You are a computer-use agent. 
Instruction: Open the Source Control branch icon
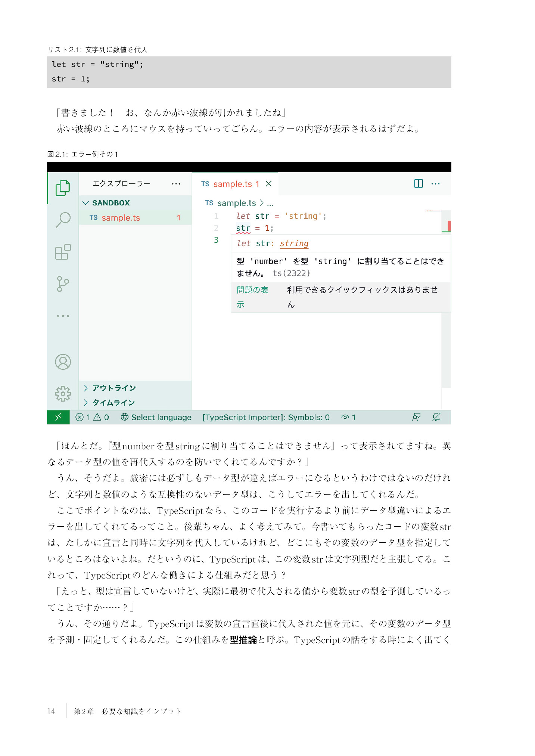(x=63, y=284)
